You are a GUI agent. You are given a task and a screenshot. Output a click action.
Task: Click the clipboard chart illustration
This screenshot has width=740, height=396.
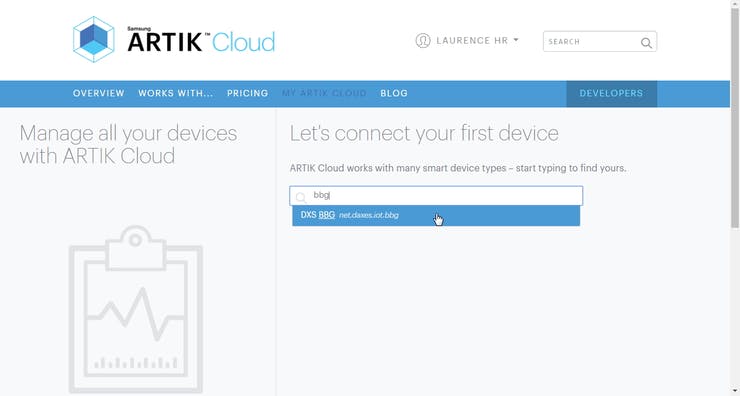point(136,310)
